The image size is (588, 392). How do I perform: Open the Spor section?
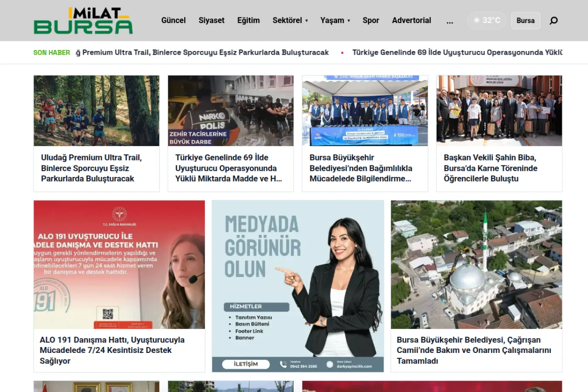tap(371, 20)
